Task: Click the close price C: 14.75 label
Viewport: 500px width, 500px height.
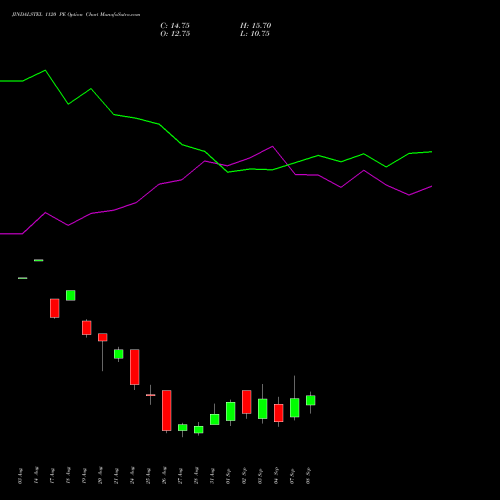Action: click(x=175, y=26)
